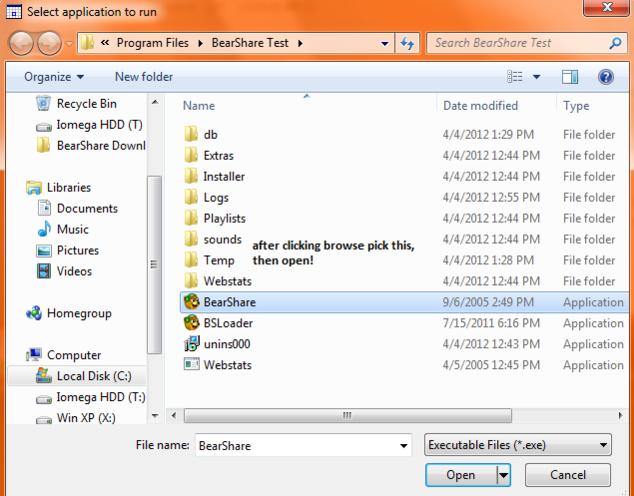Click the Open button
Viewport: 634px width, 496px height.
(x=461, y=475)
